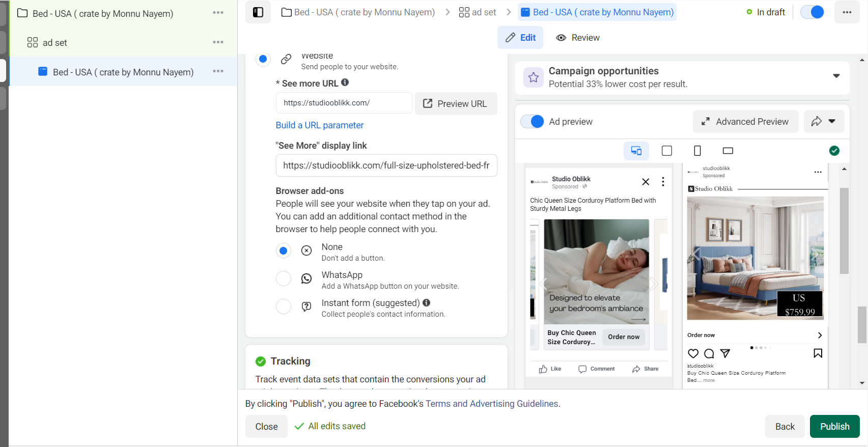The height and width of the screenshot is (447, 868).
Task: Switch to square feed preview icon
Action: click(x=666, y=151)
